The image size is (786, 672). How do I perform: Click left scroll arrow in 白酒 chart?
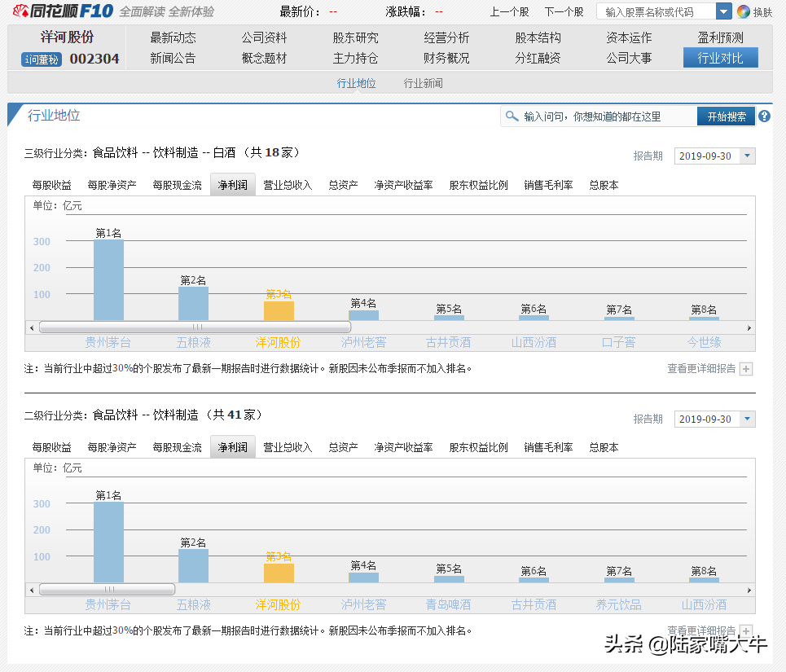point(32,327)
